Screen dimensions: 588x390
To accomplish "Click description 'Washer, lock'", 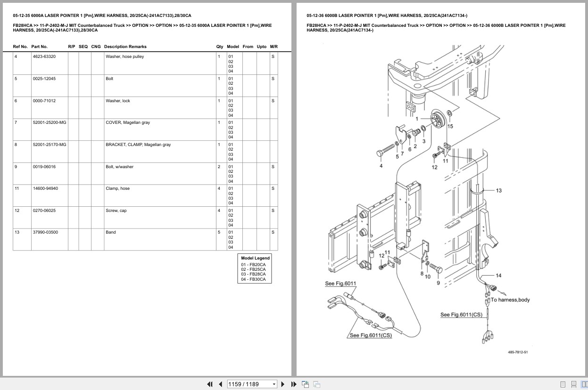I will tap(117, 101).
